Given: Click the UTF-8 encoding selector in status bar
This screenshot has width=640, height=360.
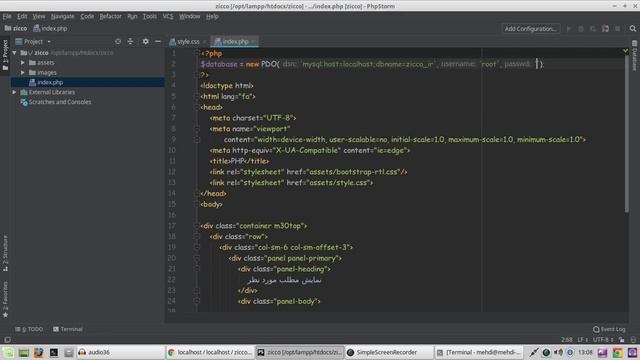Looking at the screenshot, I should click(603, 340).
